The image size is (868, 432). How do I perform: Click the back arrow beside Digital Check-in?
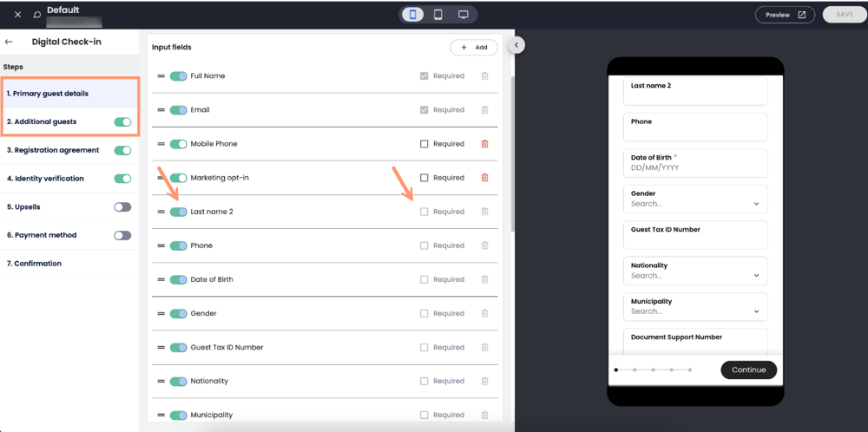coord(10,42)
